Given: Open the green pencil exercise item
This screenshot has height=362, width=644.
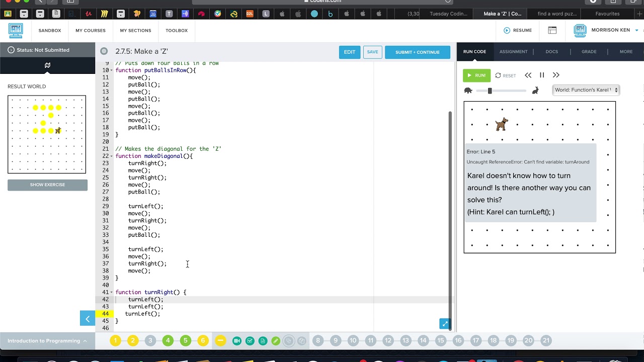Looking at the screenshot, I should click(x=276, y=341).
